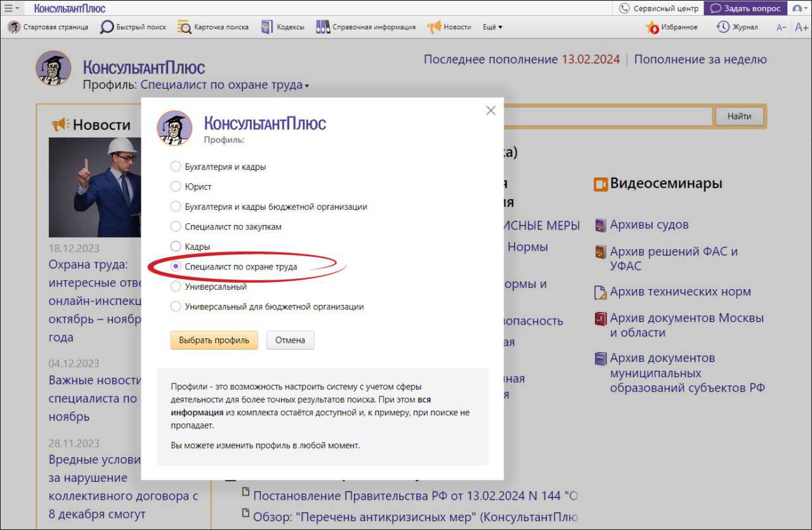Screen dimensions: 812x530
Task: Open the hamburger main menu dropdown
Action: pos(11,8)
